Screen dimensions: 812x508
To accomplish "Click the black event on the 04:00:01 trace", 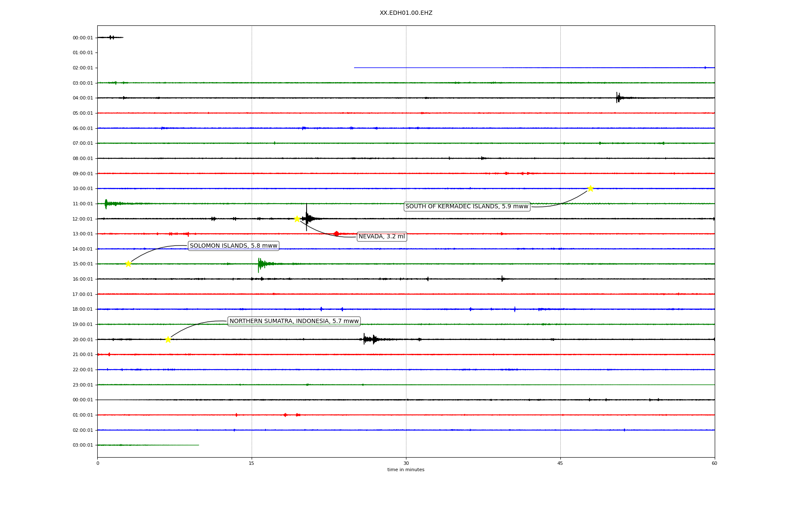I will [x=618, y=98].
